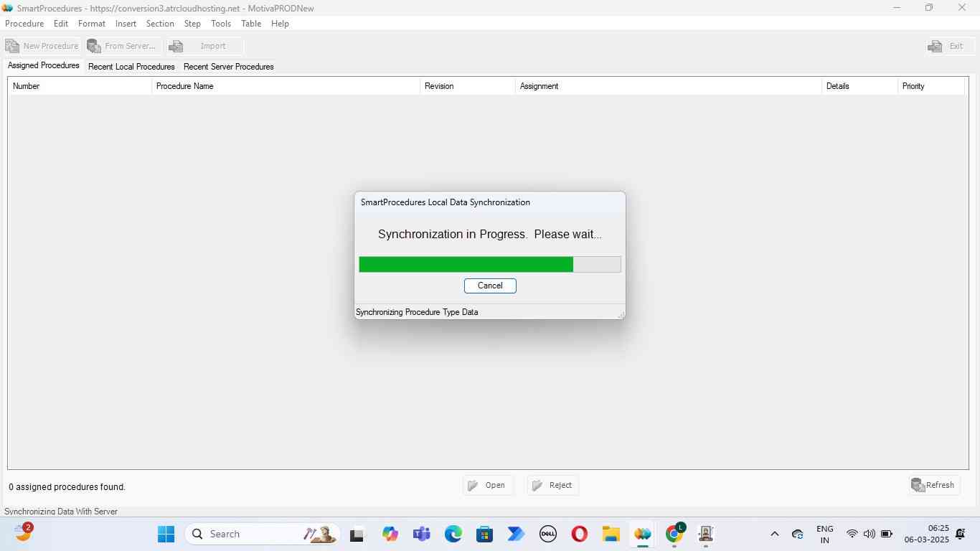Open Opera browser from the taskbar

pyautogui.click(x=580, y=534)
